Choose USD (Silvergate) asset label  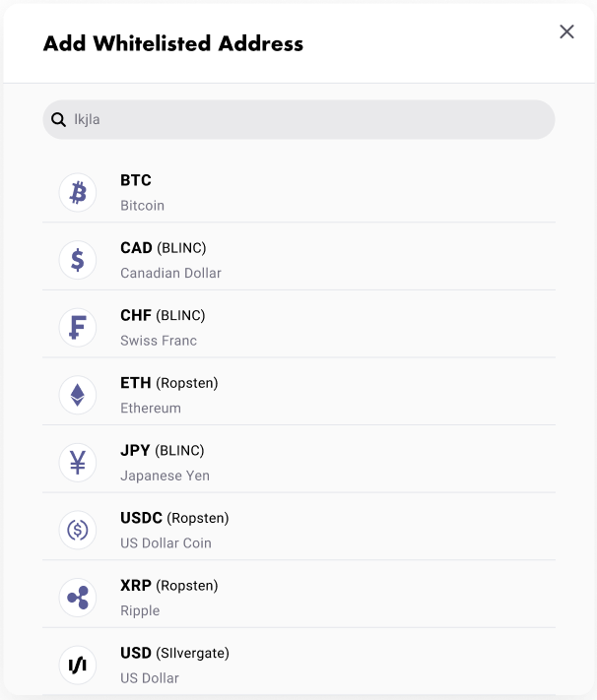pyautogui.click(x=174, y=653)
